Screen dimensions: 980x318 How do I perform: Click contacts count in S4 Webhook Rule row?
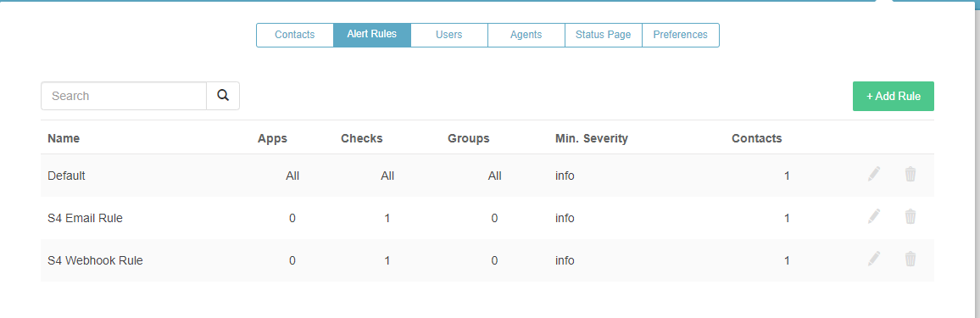pos(787,260)
